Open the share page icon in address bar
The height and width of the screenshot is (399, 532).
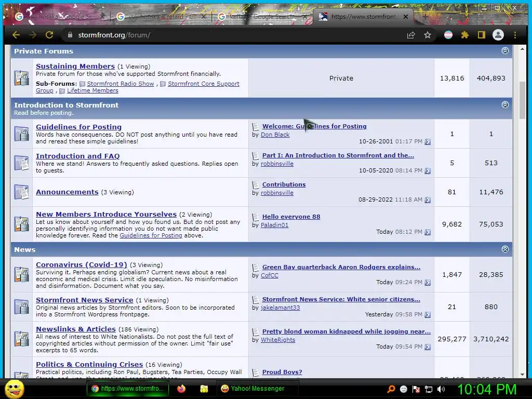(411, 35)
